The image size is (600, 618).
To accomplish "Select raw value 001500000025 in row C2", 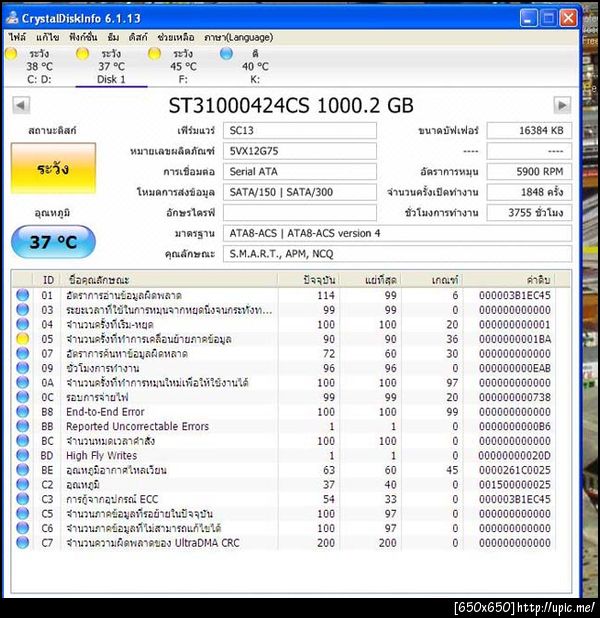I will coord(515,485).
